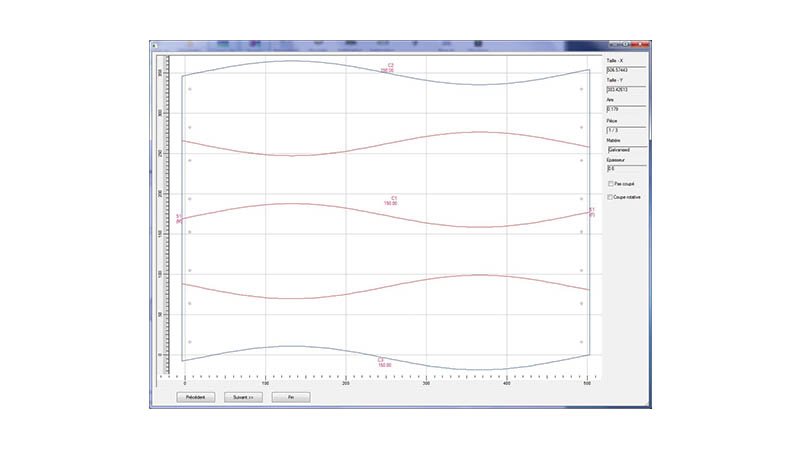800x450 pixels.
Task: Click the S1 marker on right edge
Action: 592,212
